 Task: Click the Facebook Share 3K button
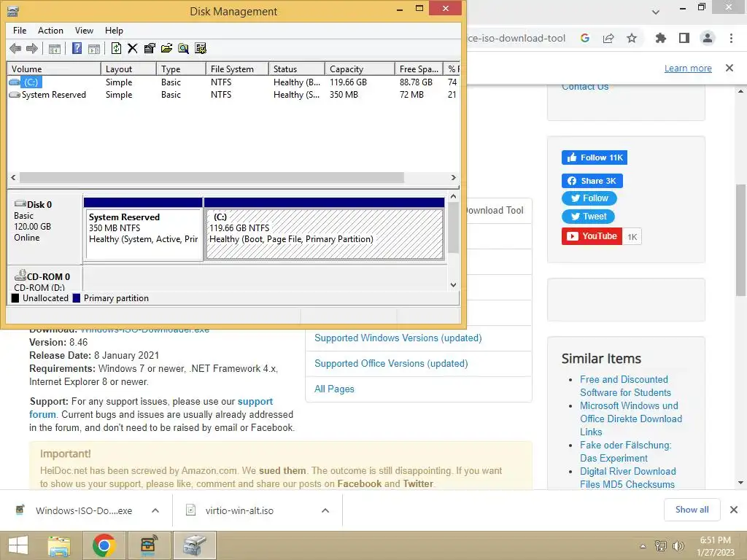(x=592, y=181)
